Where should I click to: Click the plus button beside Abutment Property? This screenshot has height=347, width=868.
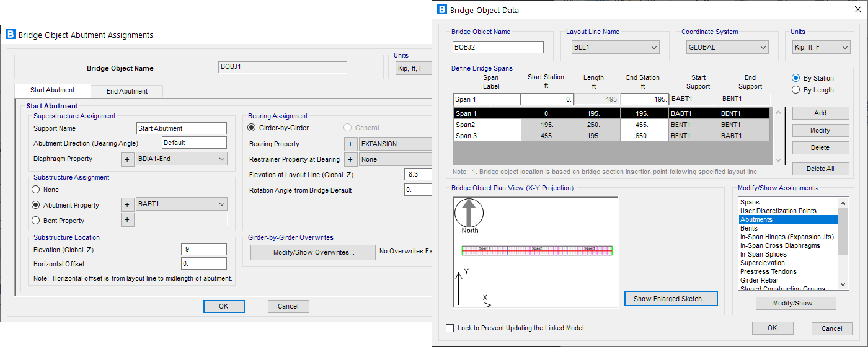tap(127, 205)
